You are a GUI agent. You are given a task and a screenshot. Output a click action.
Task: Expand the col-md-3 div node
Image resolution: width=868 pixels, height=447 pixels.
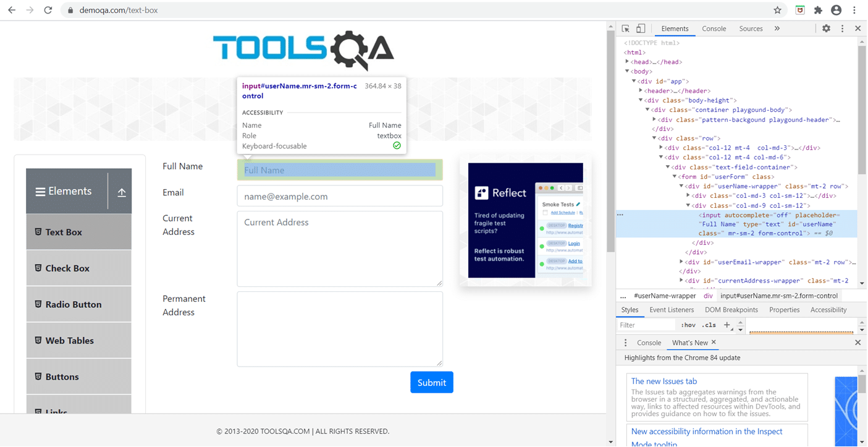click(x=661, y=148)
